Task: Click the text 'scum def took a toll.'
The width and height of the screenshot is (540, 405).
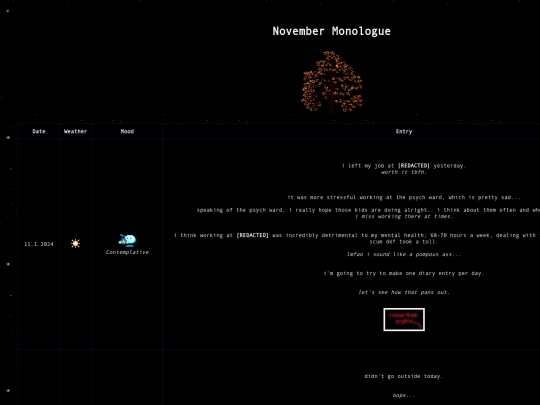Action: point(404,242)
